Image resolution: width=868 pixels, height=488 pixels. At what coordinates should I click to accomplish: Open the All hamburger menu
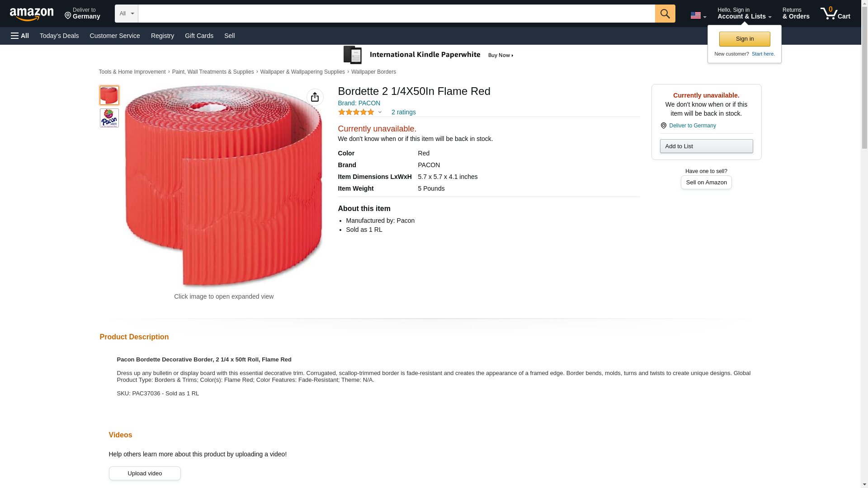pyautogui.click(x=20, y=36)
